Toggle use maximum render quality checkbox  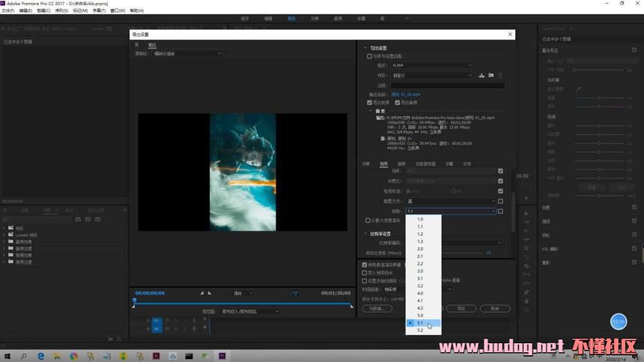tap(364, 265)
